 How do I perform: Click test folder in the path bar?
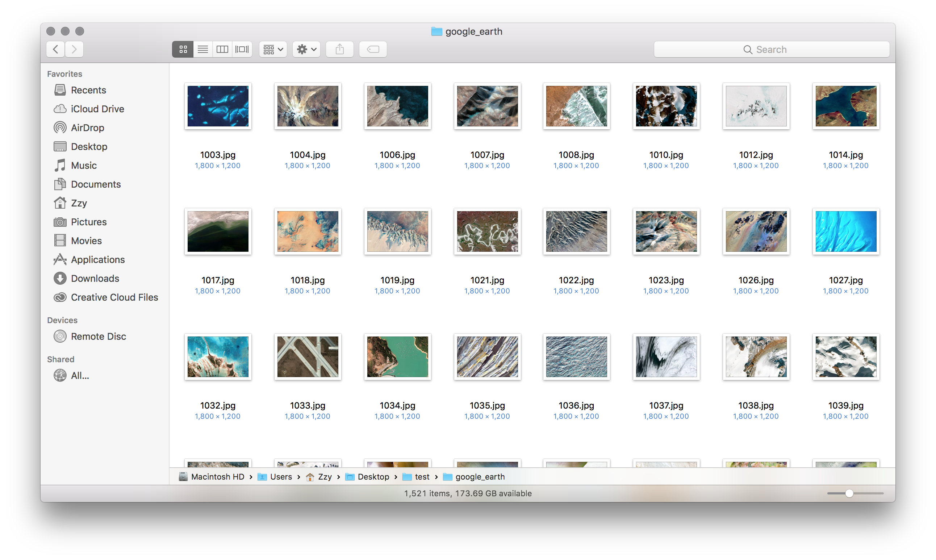[416, 477]
